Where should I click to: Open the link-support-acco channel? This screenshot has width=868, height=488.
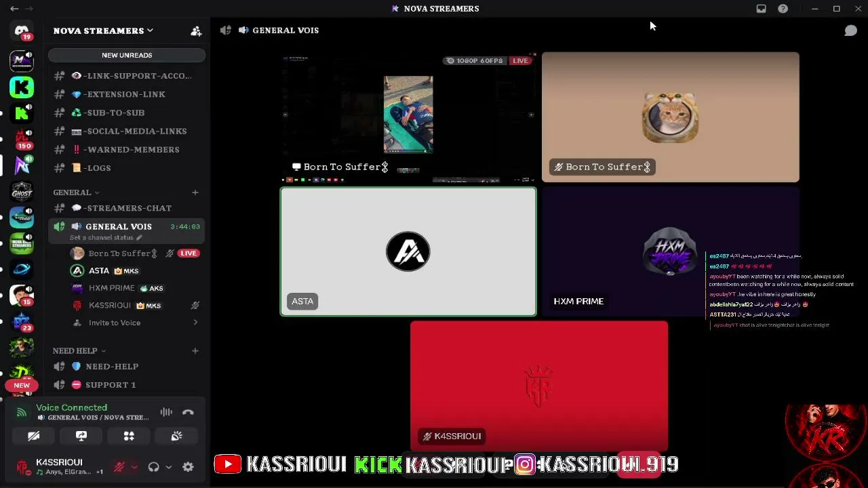(x=127, y=76)
